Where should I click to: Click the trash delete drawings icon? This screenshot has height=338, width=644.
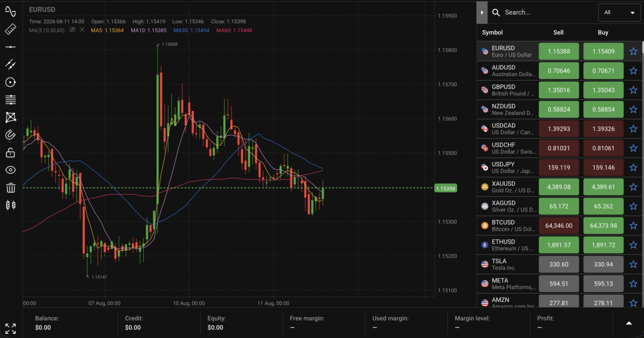[11, 188]
